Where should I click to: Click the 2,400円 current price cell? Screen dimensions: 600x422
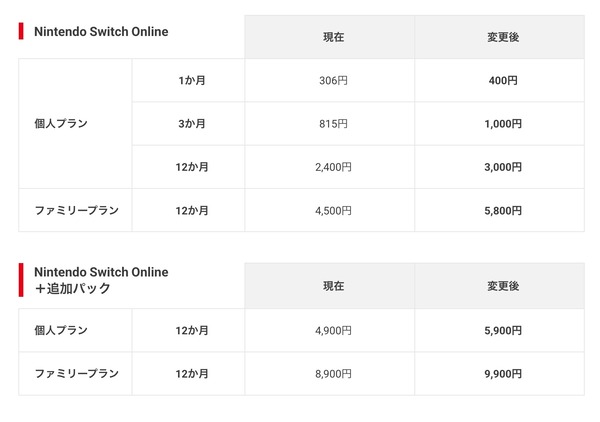click(x=329, y=167)
